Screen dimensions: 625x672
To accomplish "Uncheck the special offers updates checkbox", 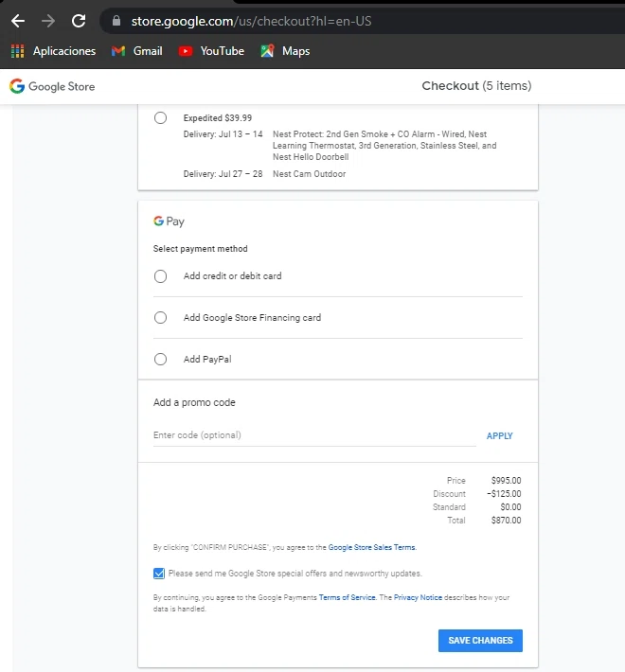I will coord(159,574).
